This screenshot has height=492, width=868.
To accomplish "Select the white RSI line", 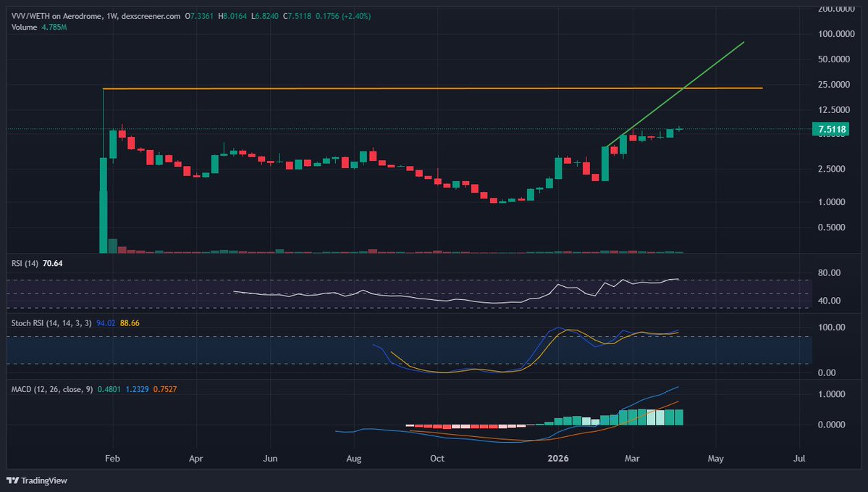I will point(362,293).
